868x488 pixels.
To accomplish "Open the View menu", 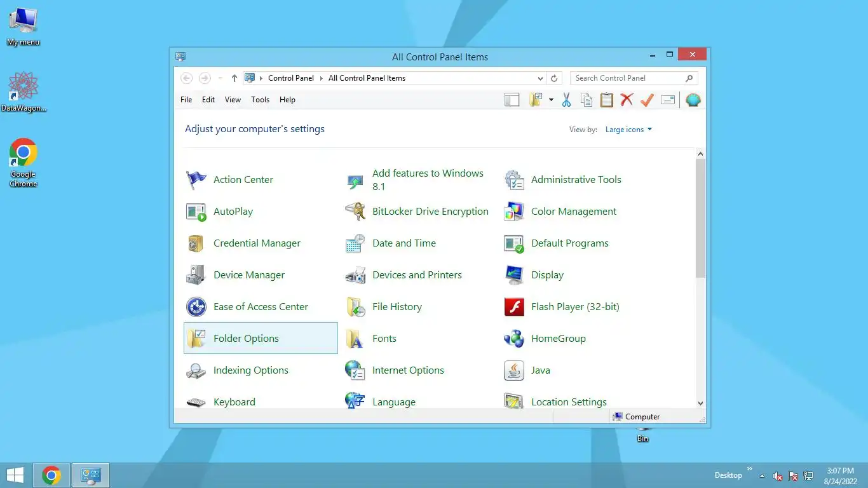I will pyautogui.click(x=233, y=100).
